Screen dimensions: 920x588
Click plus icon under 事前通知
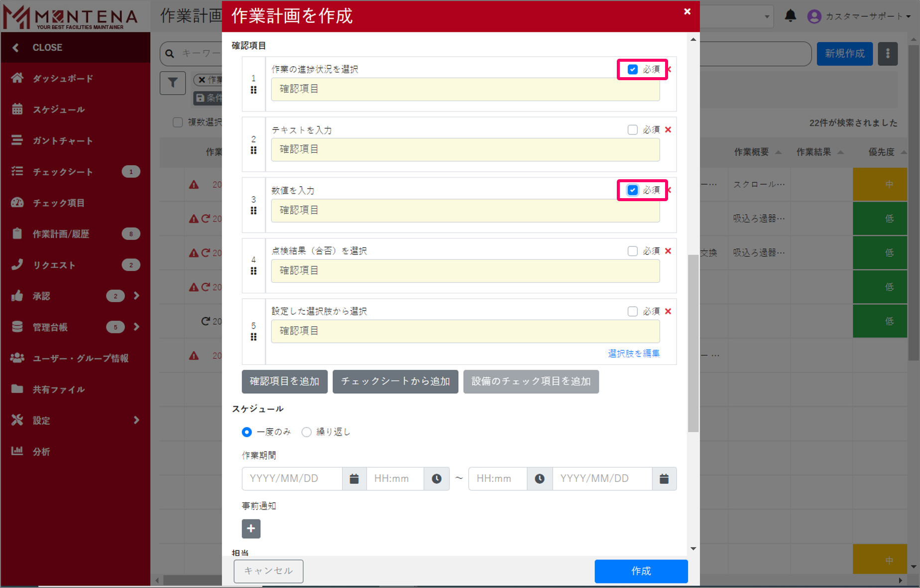[x=251, y=528]
